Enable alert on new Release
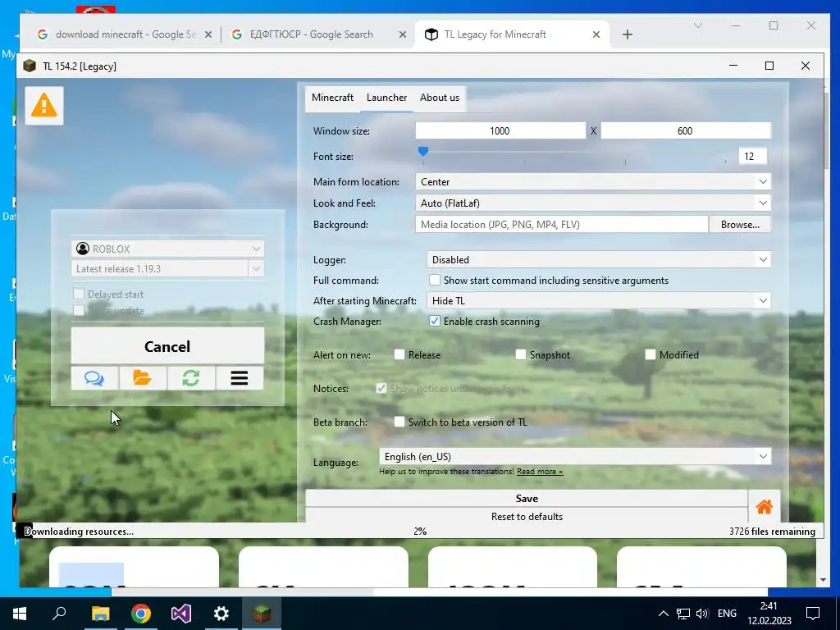Image resolution: width=840 pixels, height=630 pixels. click(x=399, y=354)
